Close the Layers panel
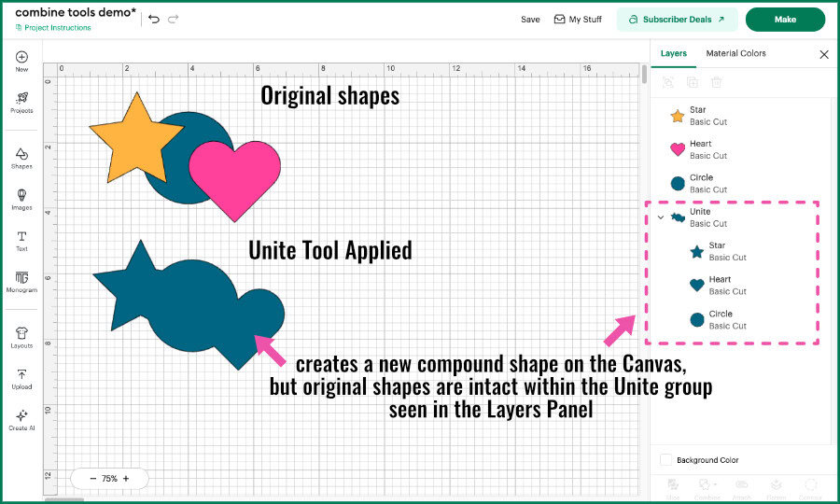 (x=824, y=54)
